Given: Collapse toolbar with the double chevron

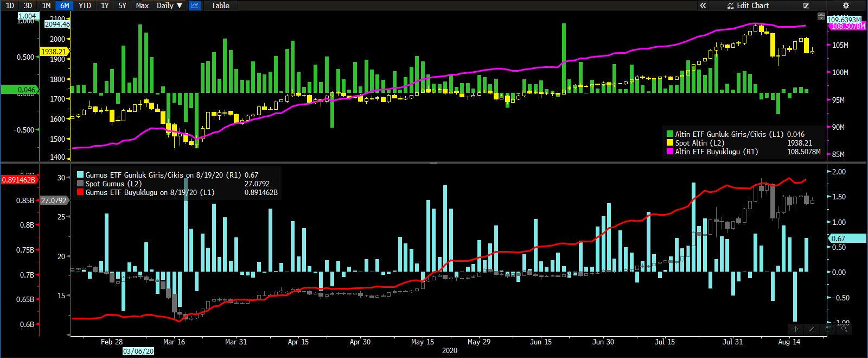Looking at the screenshot, I should click(x=703, y=5).
